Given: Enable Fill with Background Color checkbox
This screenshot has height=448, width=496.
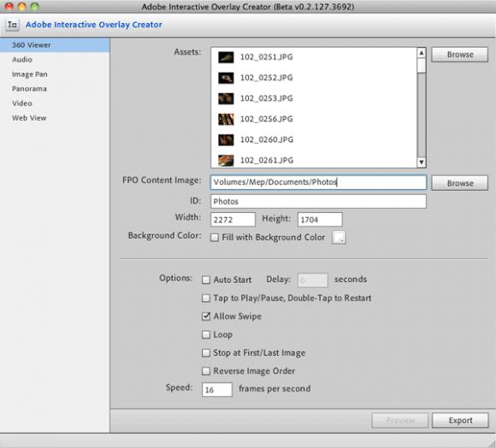Looking at the screenshot, I should pyautogui.click(x=215, y=238).
